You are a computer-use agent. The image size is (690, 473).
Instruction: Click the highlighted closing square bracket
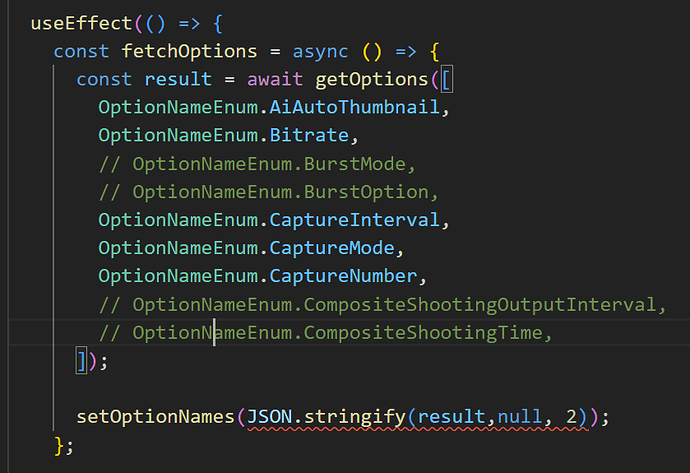[x=81, y=361]
